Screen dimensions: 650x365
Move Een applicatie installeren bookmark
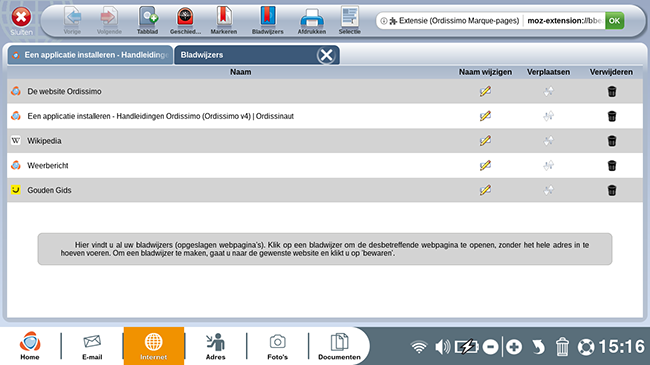tap(548, 116)
